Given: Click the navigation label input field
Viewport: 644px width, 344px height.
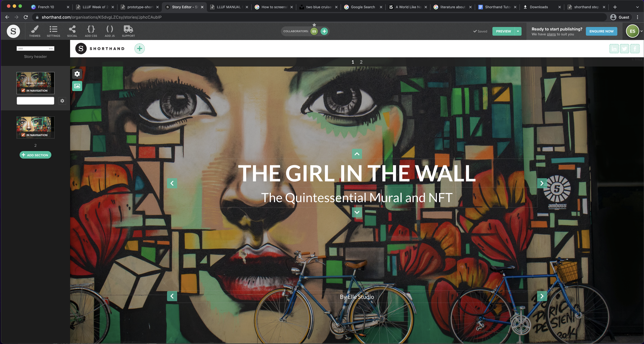Looking at the screenshot, I should coord(35,101).
